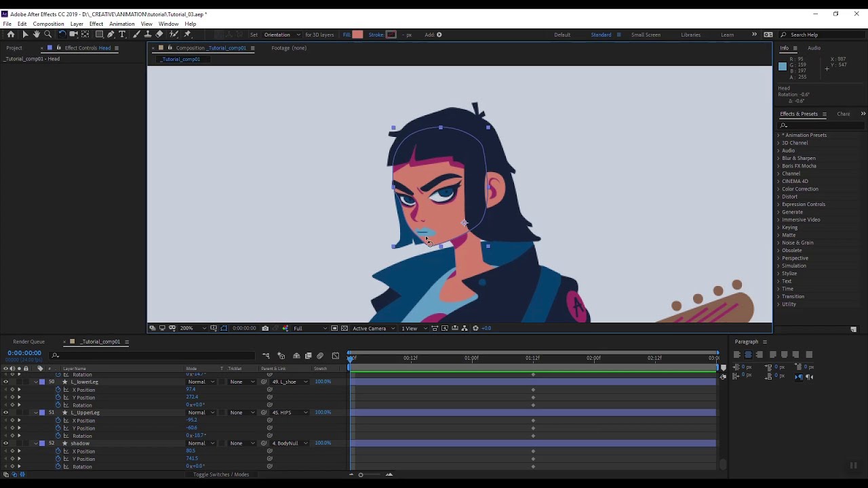This screenshot has width=868, height=488.
Task: Hide the L_lowerLeg layer eye
Action: click(5, 382)
